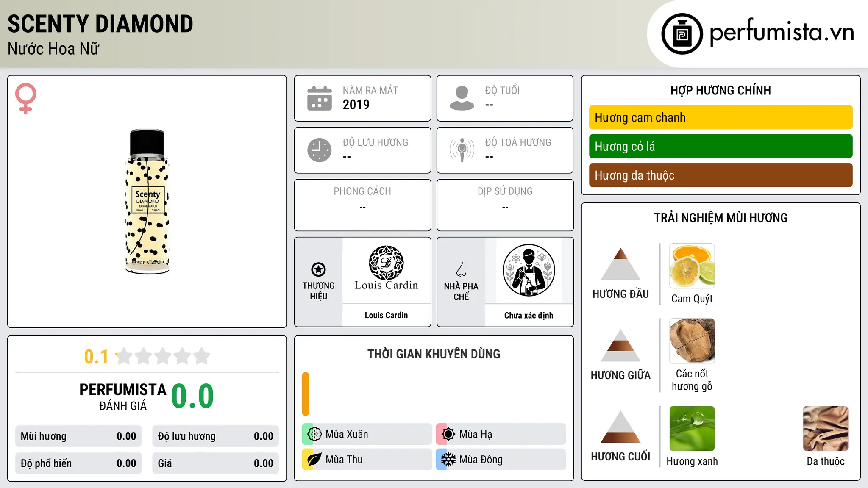Click the perfumer illustration icon

click(529, 270)
